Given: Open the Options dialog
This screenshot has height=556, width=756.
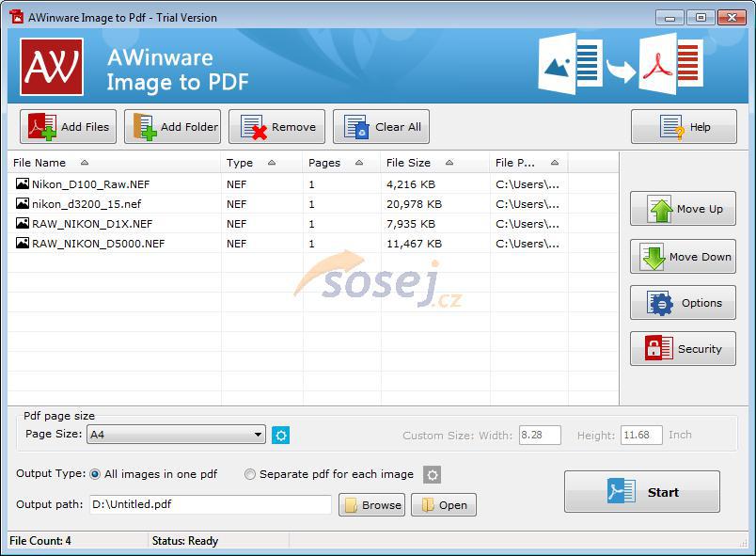Looking at the screenshot, I should coord(683,303).
